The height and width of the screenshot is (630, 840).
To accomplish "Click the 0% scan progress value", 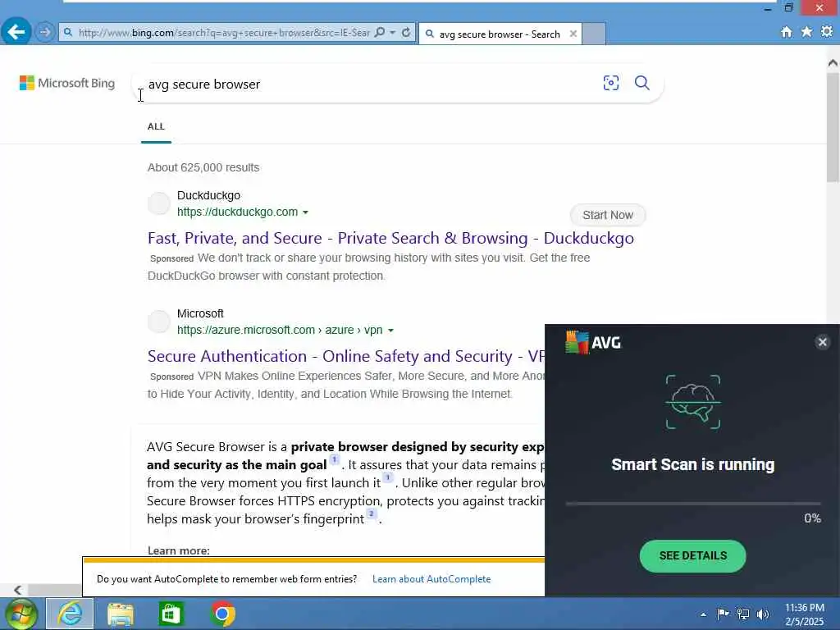I will (812, 518).
